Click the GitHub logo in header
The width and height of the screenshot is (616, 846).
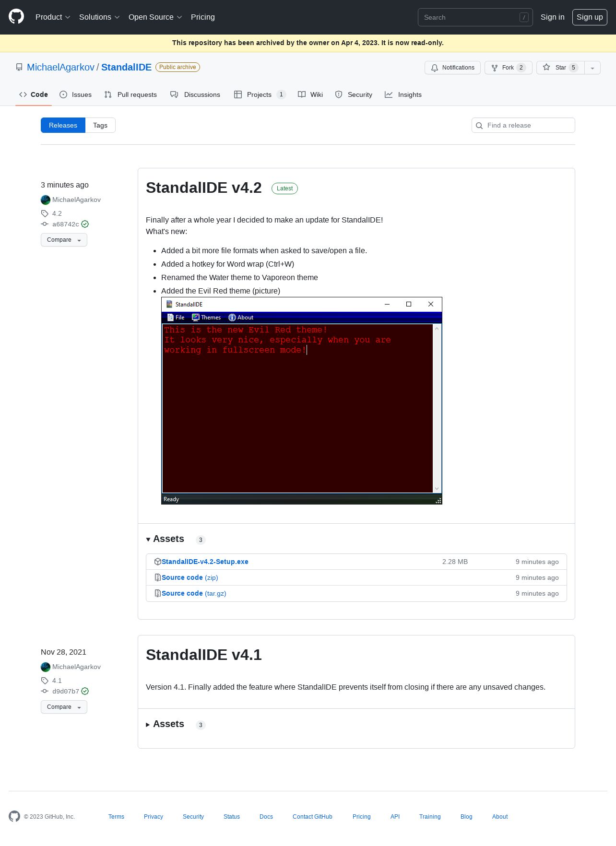(x=16, y=17)
